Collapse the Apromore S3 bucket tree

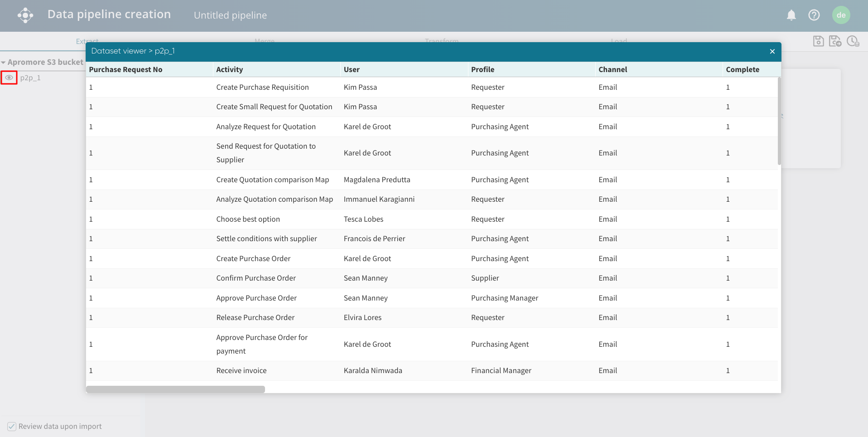point(4,63)
